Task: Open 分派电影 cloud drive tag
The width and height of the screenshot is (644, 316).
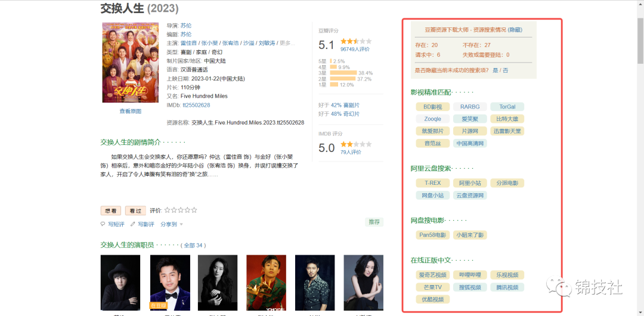Action: (x=507, y=183)
